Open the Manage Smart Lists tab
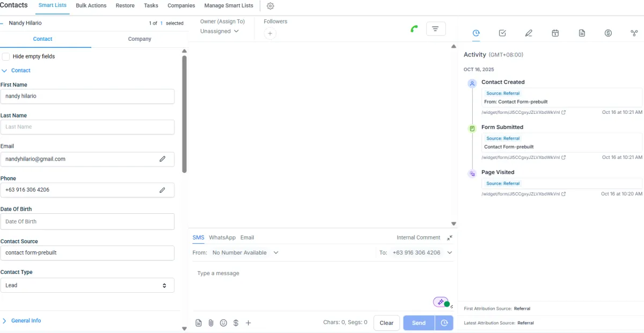The width and height of the screenshot is (644, 333). tap(229, 5)
